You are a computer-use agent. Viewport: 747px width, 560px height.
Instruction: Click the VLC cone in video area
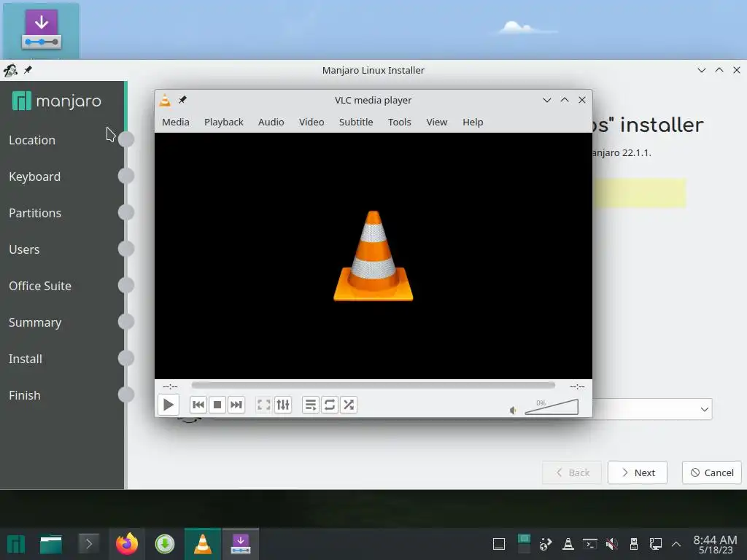[x=373, y=256]
